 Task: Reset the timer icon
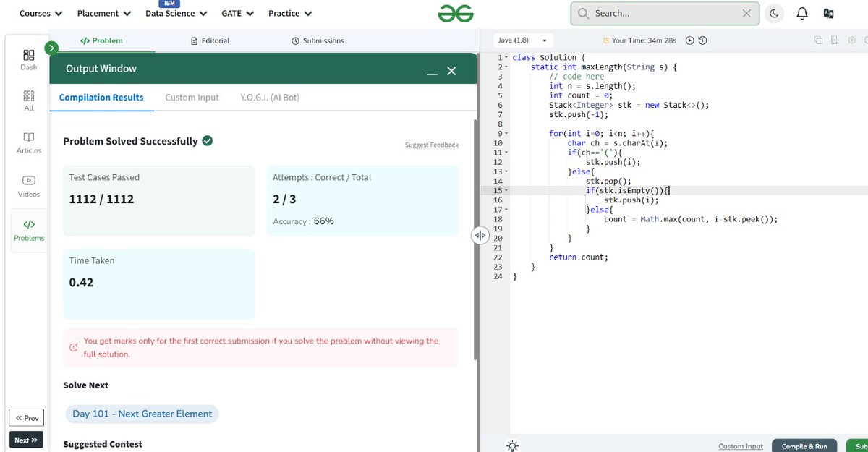[x=702, y=40]
